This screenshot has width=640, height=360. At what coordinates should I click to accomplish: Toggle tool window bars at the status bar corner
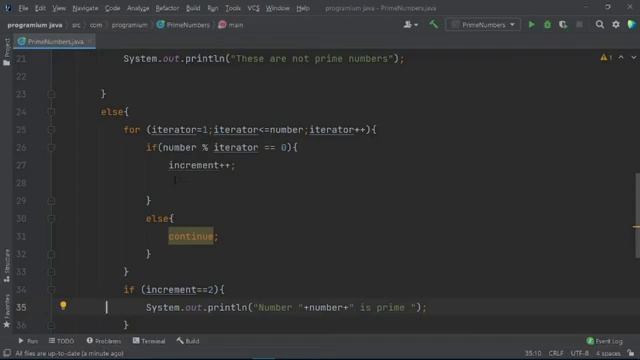click(7, 353)
